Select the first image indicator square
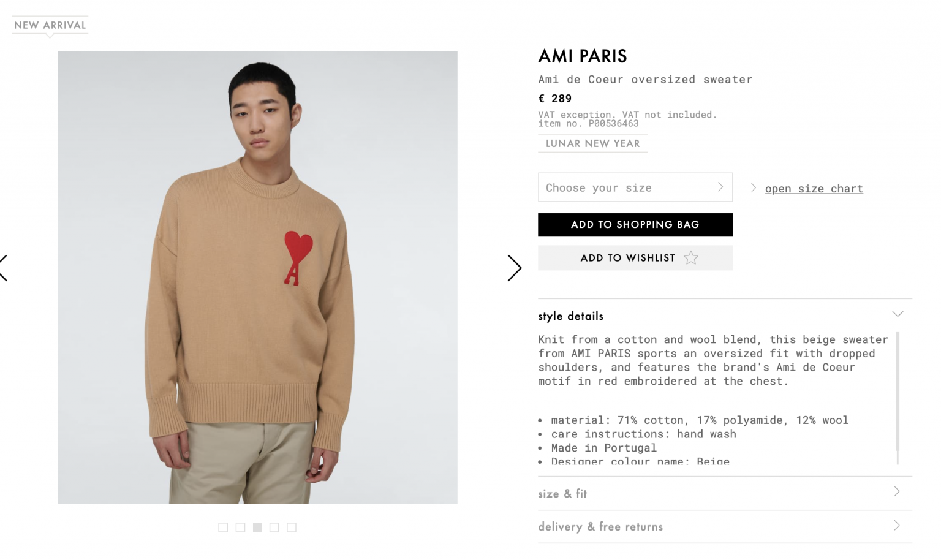The image size is (941, 560). [223, 528]
